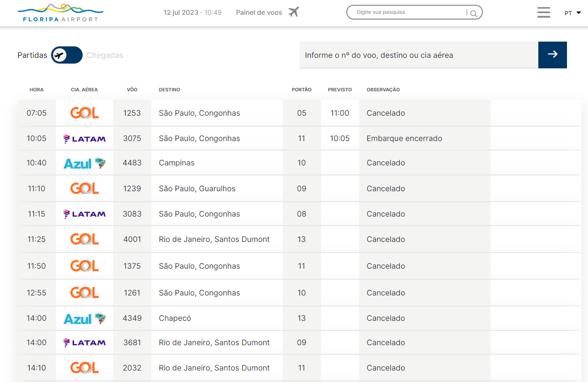The image size is (588, 382).
Task: Select flight number 4001
Action: (x=132, y=240)
